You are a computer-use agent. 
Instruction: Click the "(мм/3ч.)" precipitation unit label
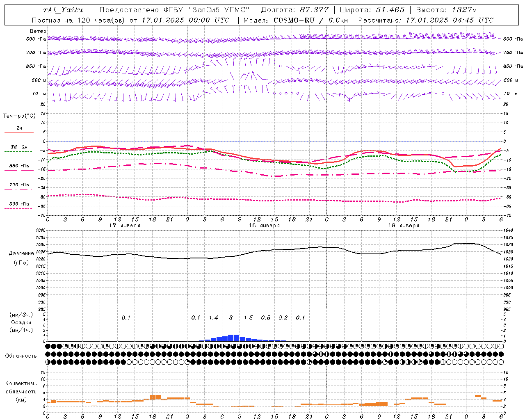21,315
